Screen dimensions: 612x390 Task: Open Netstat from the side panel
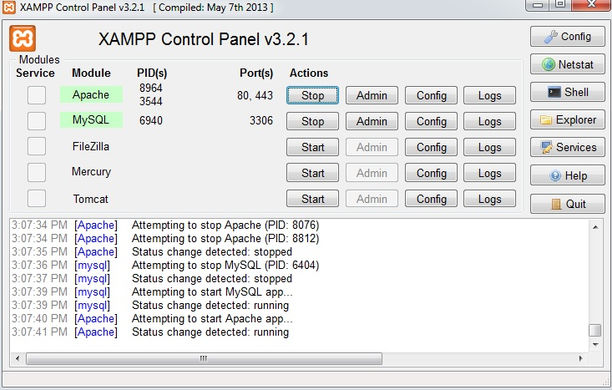point(568,64)
